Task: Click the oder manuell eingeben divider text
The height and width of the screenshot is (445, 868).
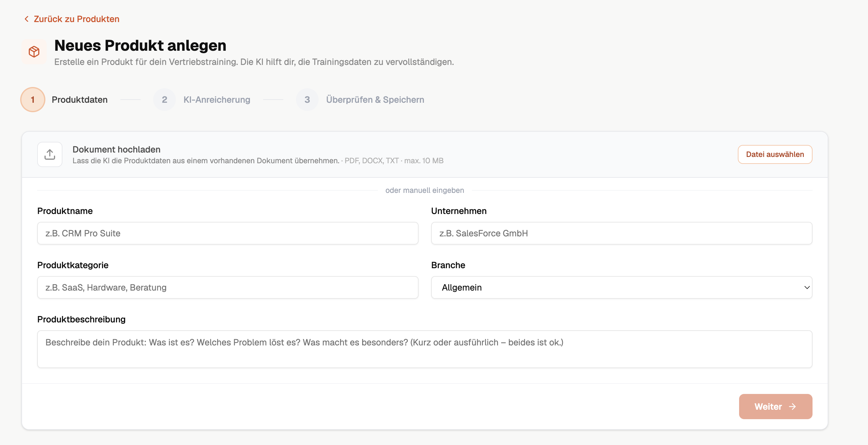Action: click(x=425, y=190)
